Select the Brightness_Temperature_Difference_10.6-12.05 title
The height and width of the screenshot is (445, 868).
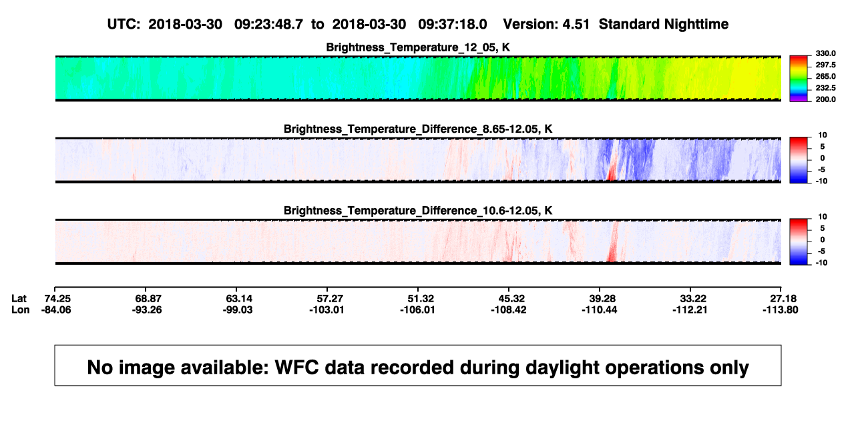pos(418,210)
